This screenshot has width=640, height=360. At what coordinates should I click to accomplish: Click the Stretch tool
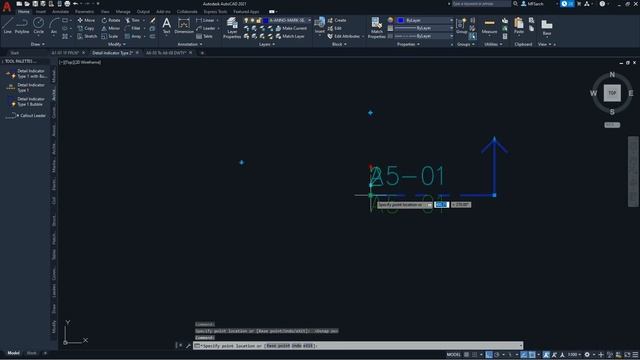87,36
